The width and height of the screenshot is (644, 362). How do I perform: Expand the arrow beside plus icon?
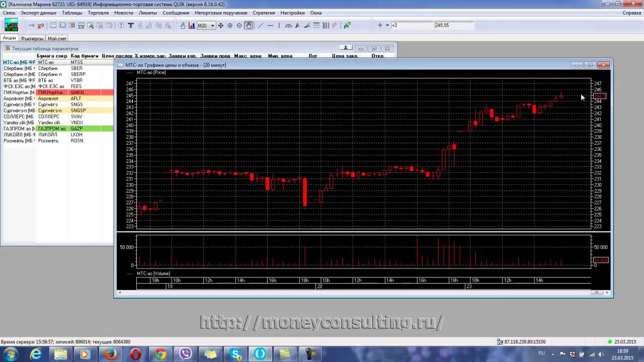pos(387,26)
